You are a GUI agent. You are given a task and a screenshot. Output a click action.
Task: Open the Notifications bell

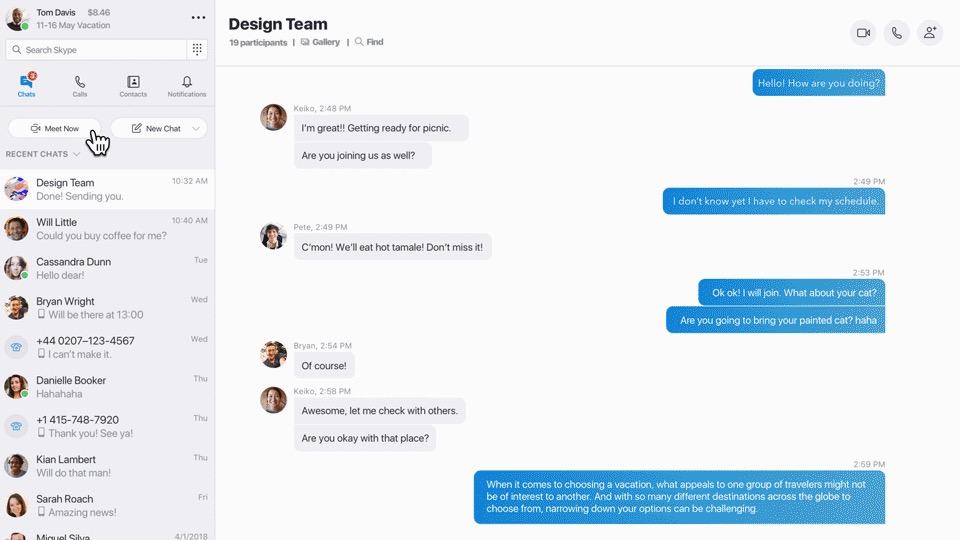pos(187,86)
